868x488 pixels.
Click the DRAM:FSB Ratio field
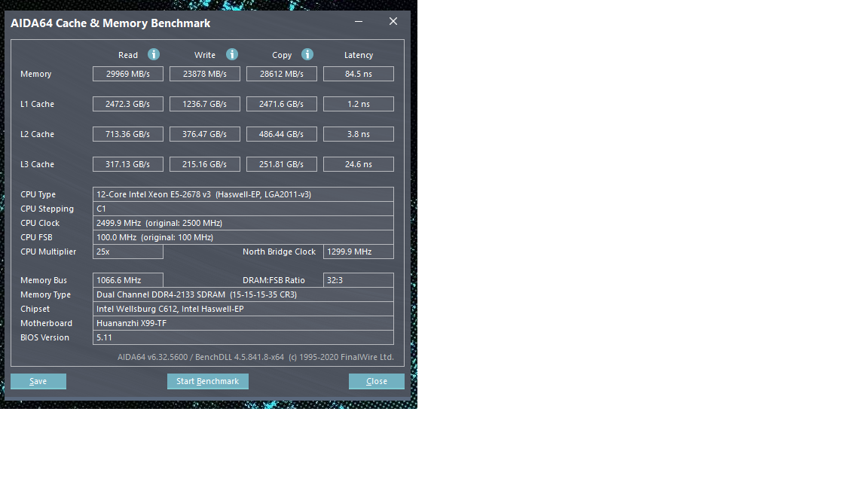359,280
